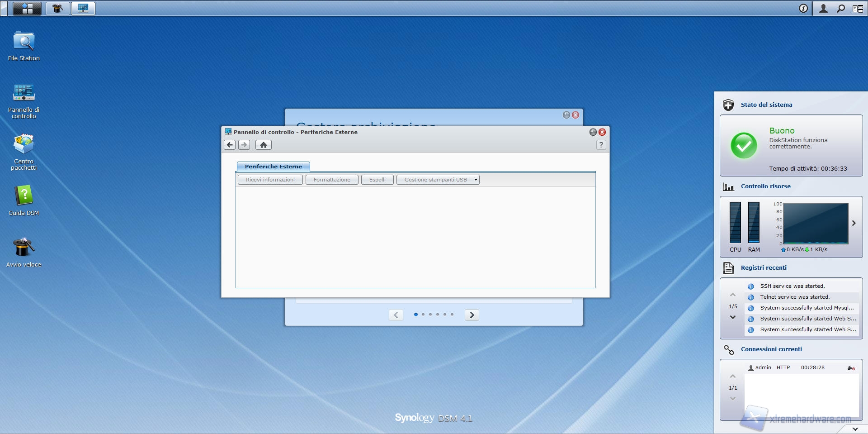Switch to control panel taskbar item
This screenshot has height=434, width=868.
tap(83, 8)
